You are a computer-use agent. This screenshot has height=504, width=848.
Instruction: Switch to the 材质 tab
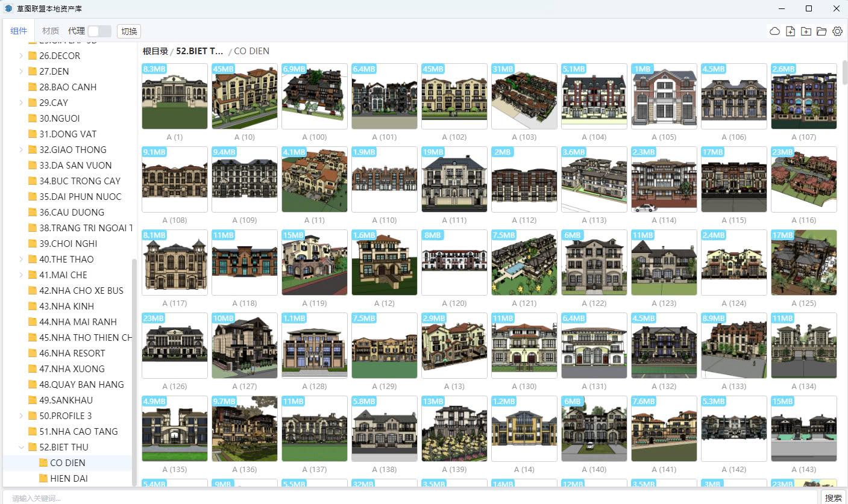point(51,31)
